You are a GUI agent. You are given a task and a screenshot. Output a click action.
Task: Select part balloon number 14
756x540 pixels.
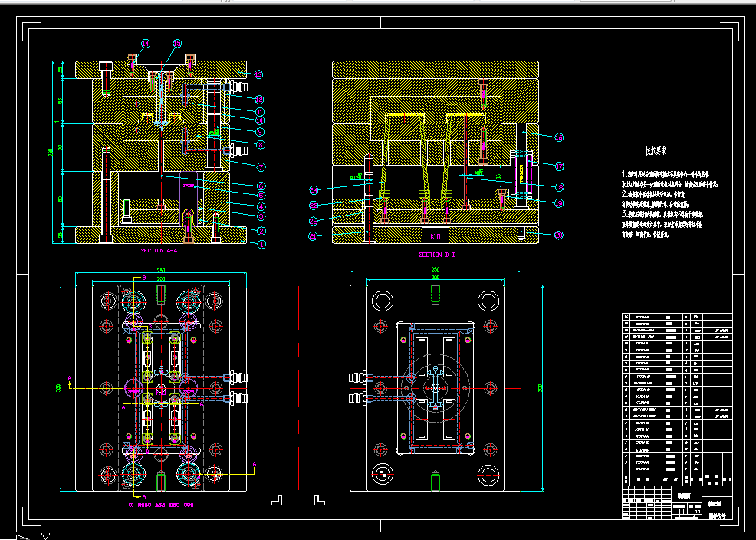pos(146,44)
